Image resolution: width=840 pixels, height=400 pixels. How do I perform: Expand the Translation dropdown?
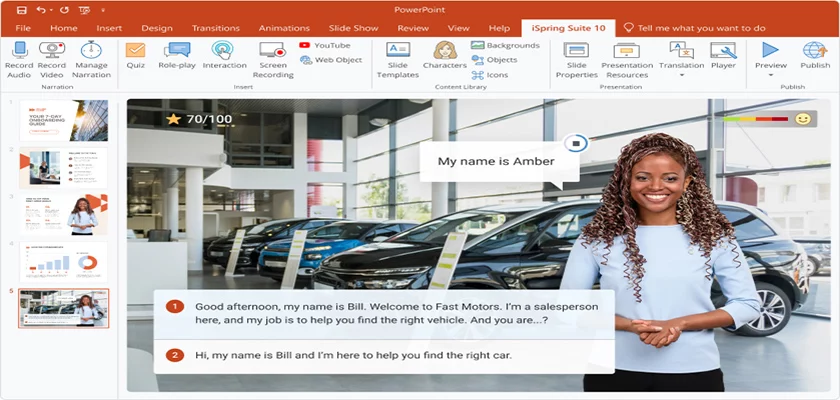pyautogui.click(x=681, y=75)
